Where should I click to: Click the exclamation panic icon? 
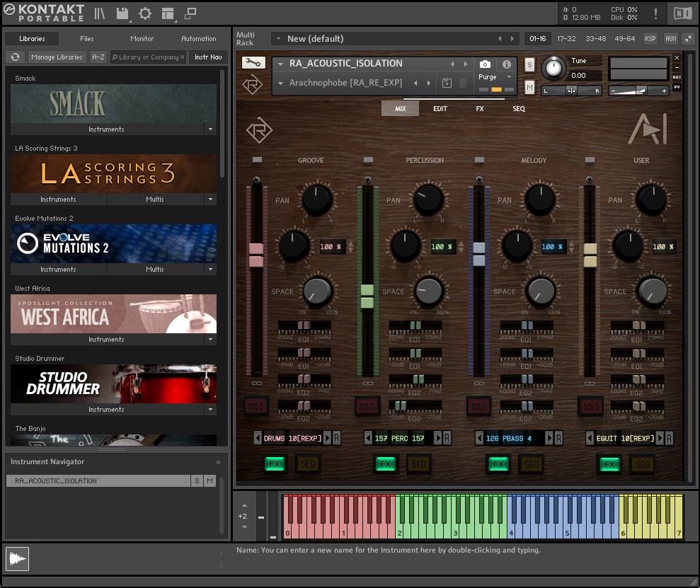point(655,13)
